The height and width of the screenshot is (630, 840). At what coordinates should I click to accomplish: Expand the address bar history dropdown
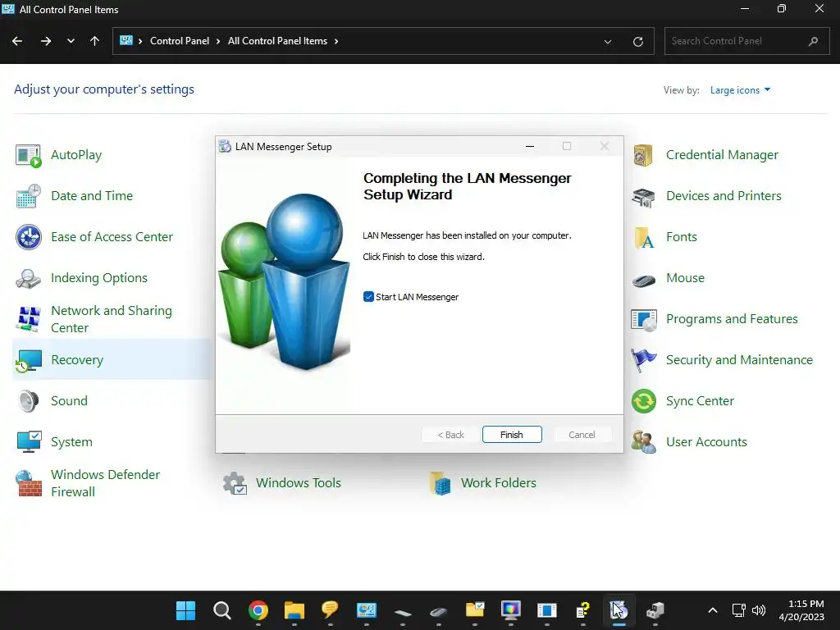coord(608,41)
